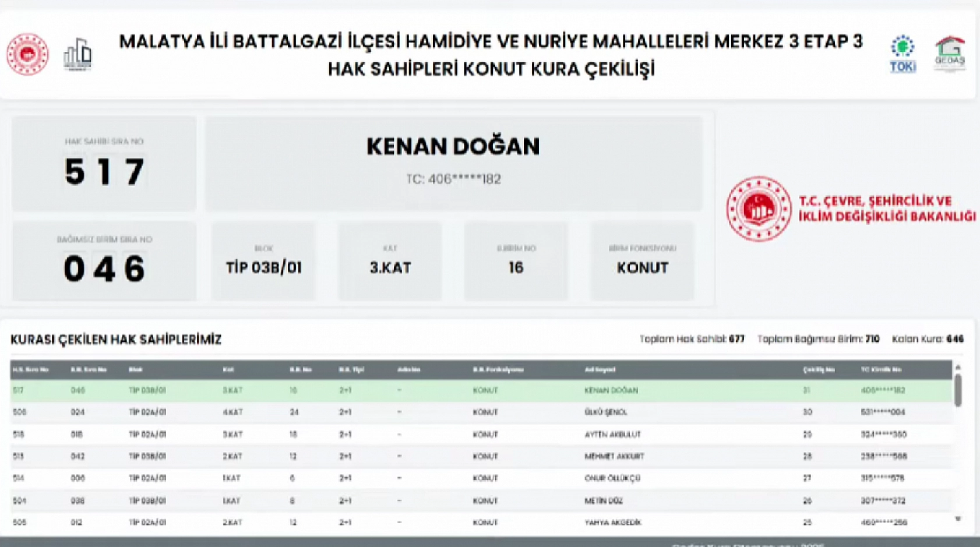The image size is (980, 547).
Task: Click the Kat card showing 3.KAT
Action: (x=390, y=260)
